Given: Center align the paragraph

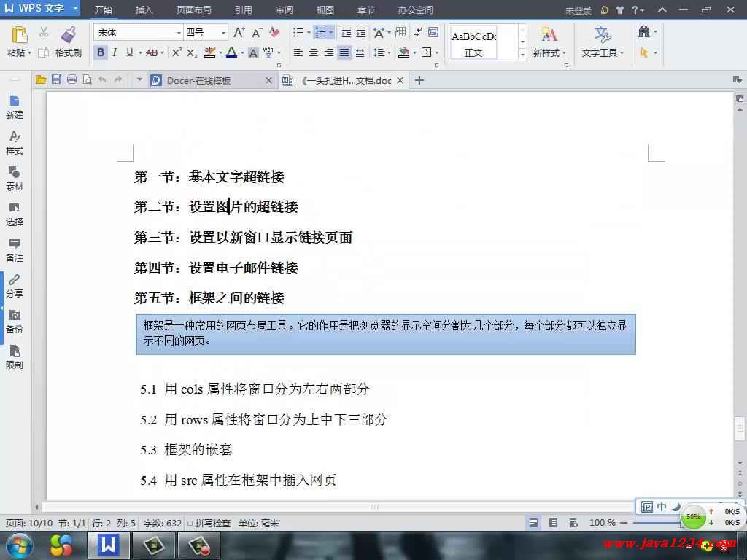Looking at the screenshot, I should [314, 52].
